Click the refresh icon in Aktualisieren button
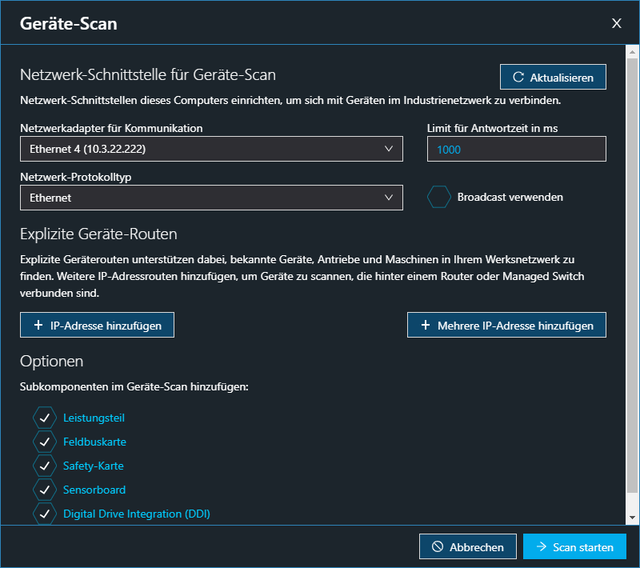 tap(518, 77)
